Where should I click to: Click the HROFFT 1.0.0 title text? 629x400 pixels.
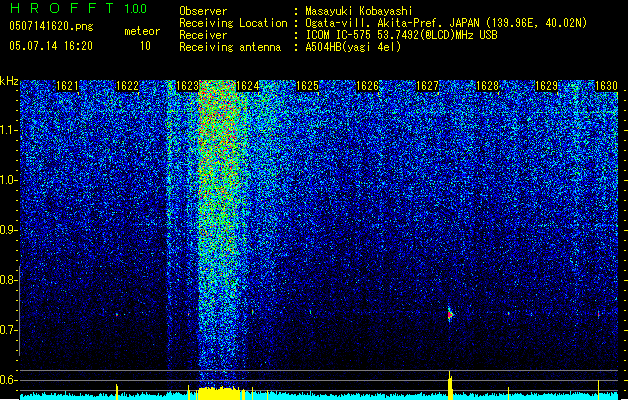click(78, 8)
